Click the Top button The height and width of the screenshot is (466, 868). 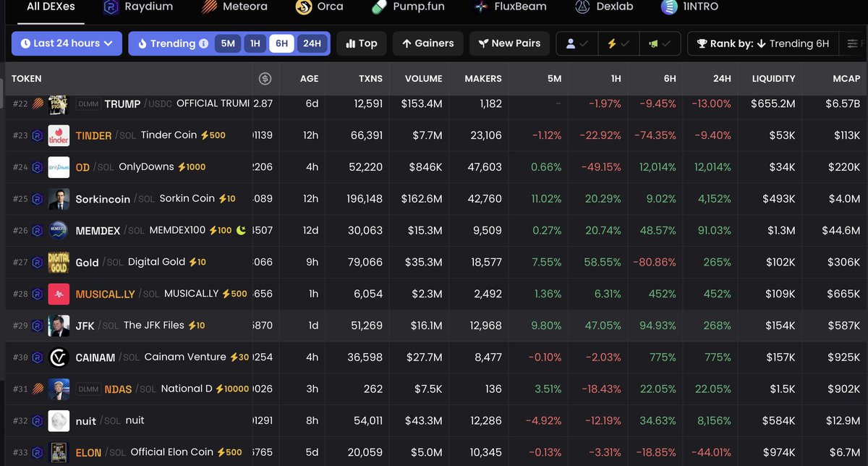click(x=361, y=43)
